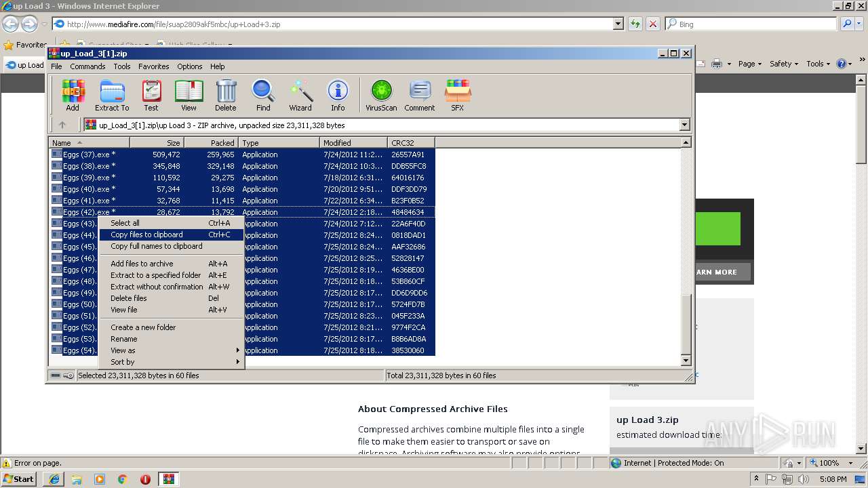
Task: Expand the WinRAR path dropdown
Action: click(684, 125)
